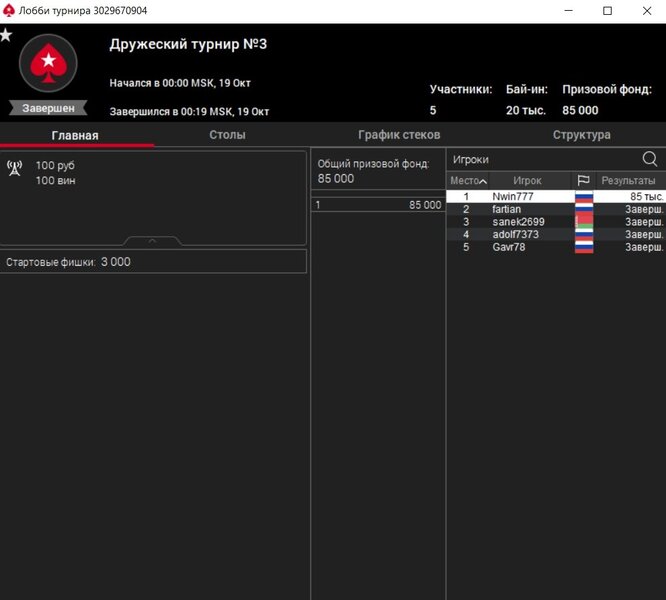Click the Результаты column header

click(628, 181)
